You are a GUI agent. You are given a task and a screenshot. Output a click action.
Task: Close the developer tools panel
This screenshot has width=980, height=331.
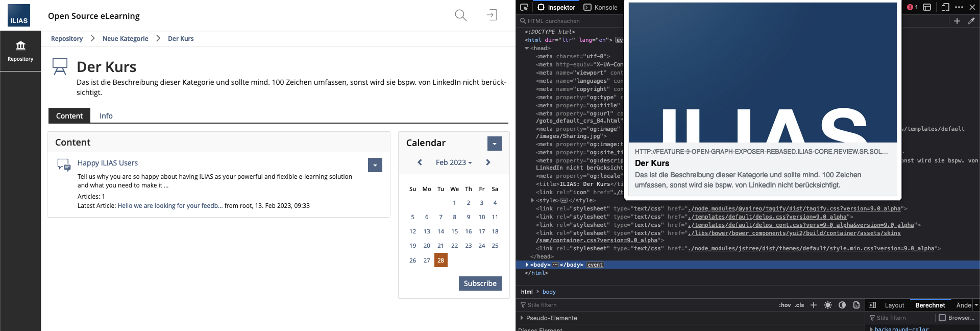point(972,7)
